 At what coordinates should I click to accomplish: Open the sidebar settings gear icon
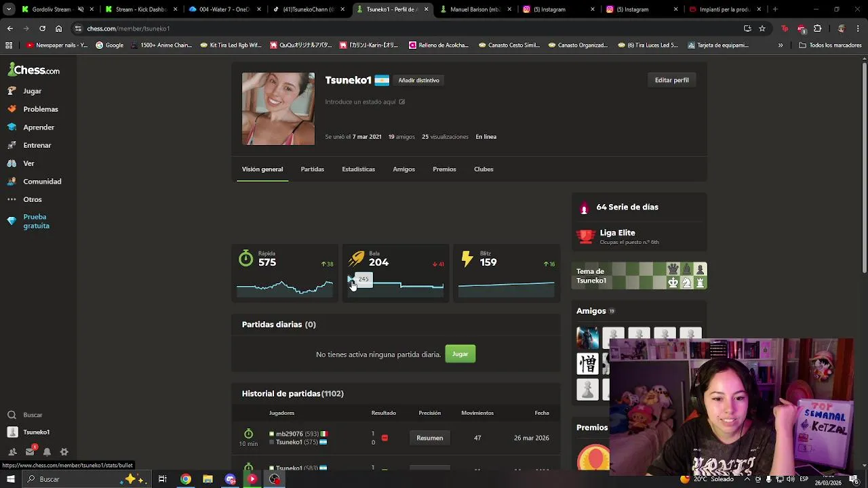point(64,452)
